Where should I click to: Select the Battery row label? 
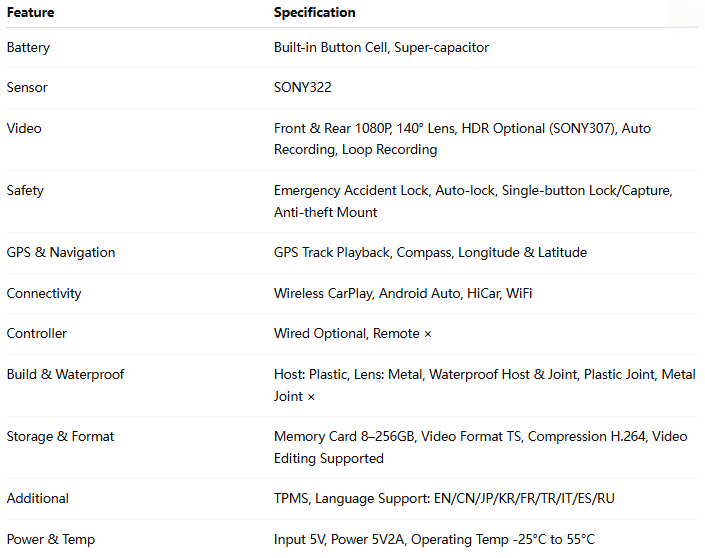28,47
